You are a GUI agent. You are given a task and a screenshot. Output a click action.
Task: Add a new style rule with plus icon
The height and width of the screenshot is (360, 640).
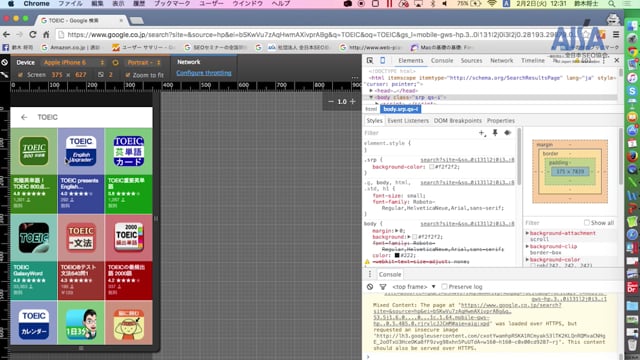(x=482, y=133)
